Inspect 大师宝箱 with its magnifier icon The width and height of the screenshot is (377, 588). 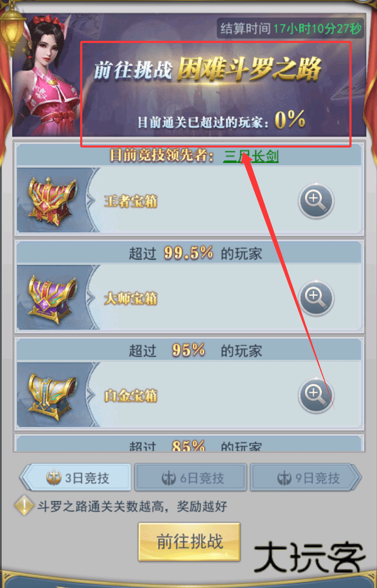[315, 298]
